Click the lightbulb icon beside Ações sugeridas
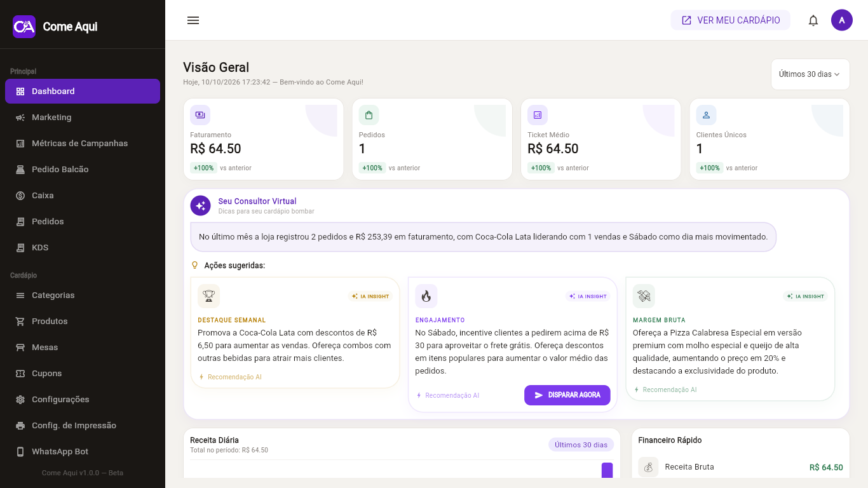Viewport: 868px width, 488px height. [195, 265]
